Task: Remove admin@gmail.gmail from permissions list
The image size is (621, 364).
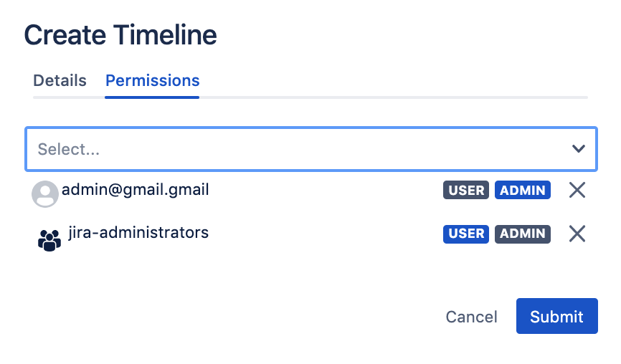Action: pyautogui.click(x=577, y=191)
